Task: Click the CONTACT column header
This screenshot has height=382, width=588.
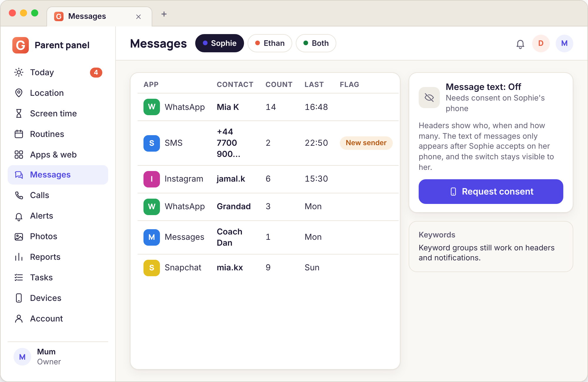Action: pyautogui.click(x=235, y=85)
